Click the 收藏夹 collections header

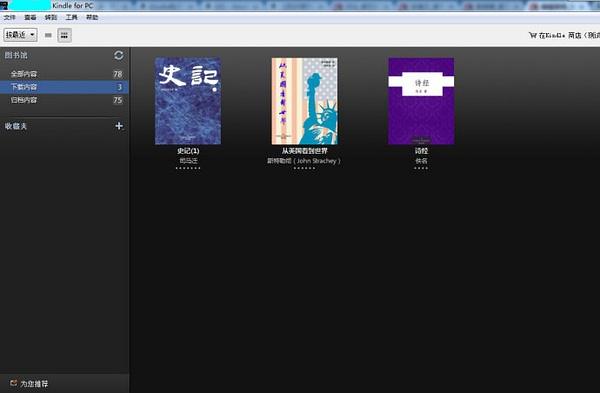tap(16, 126)
